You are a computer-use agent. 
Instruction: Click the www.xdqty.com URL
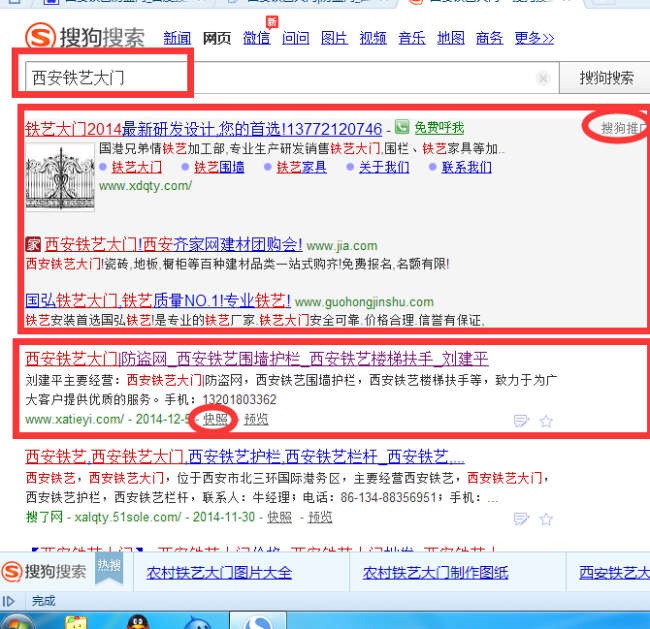click(145, 186)
